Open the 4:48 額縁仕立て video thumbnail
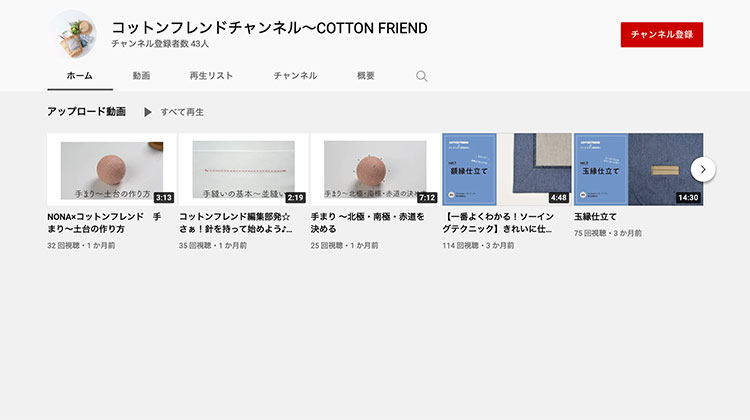 tap(507, 169)
